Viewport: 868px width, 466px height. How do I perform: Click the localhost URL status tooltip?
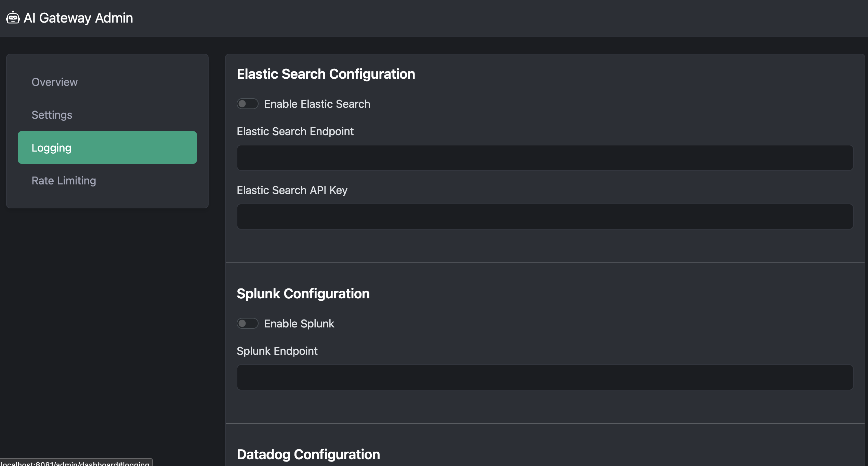tap(75, 463)
